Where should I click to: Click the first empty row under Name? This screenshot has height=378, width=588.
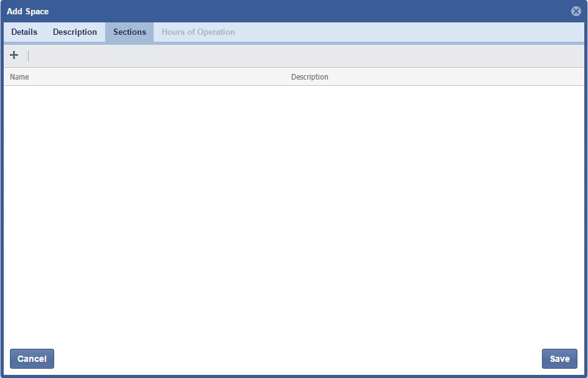click(143, 94)
